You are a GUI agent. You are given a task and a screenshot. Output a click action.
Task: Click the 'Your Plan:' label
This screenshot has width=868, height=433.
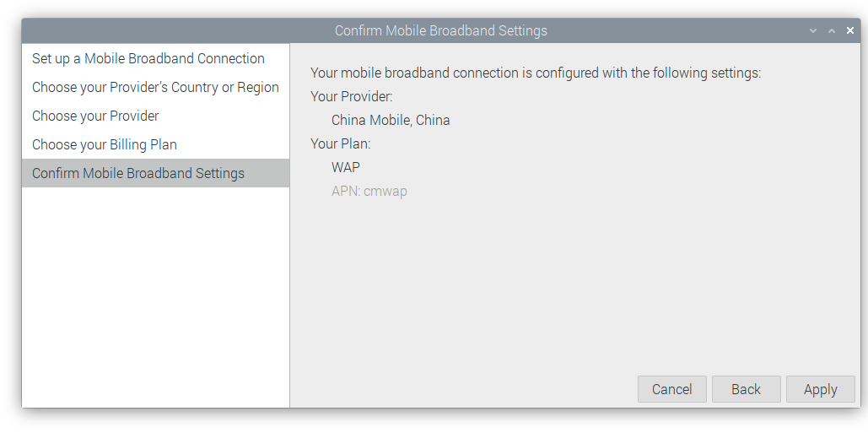[341, 143]
